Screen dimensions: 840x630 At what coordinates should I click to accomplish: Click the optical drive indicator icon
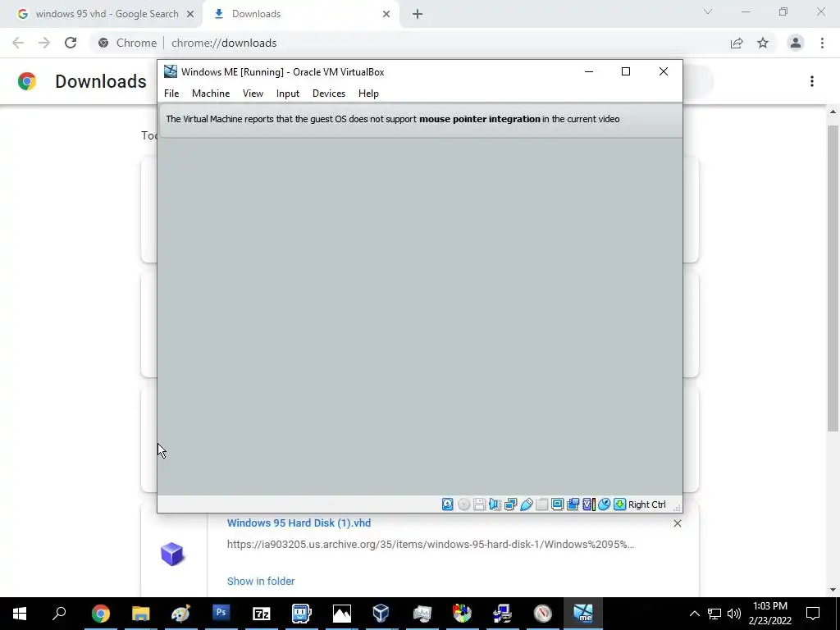tap(464, 504)
